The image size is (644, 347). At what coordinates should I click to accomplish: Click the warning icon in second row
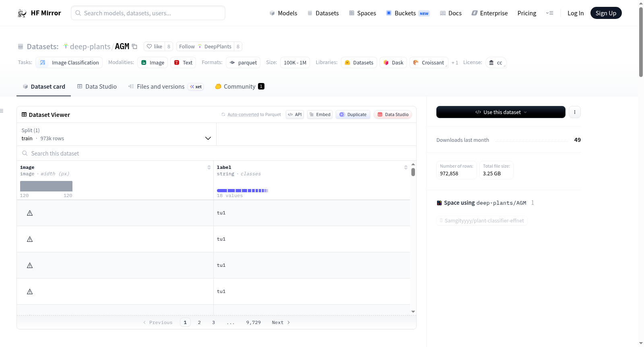[x=30, y=239]
